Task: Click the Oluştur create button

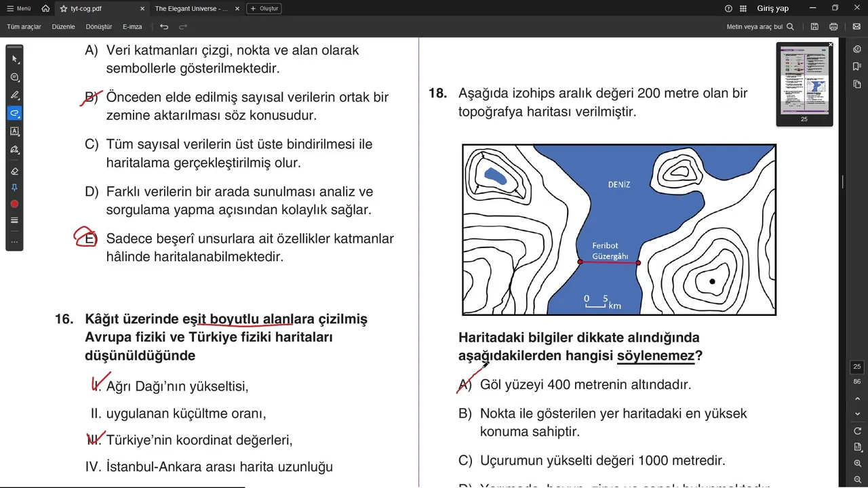Action: [264, 9]
